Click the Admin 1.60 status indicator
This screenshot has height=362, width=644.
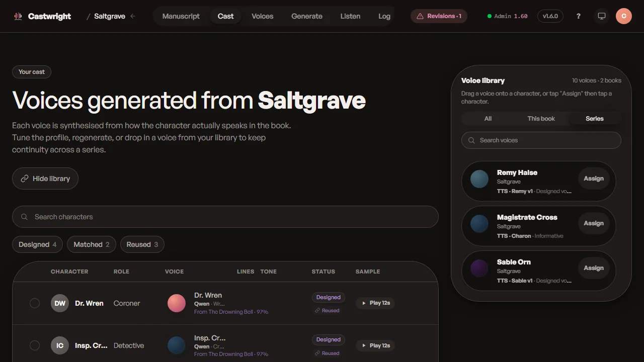(508, 16)
